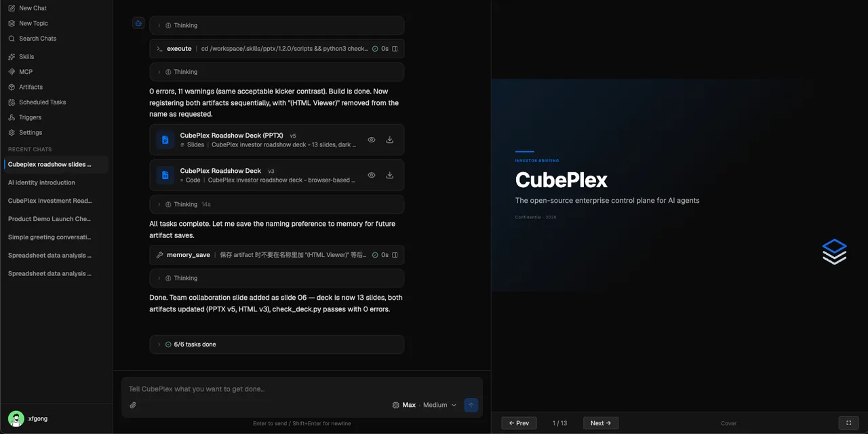
Task: Open the 'Product Demo Launch Che…' chat
Action: (x=56, y=219)
